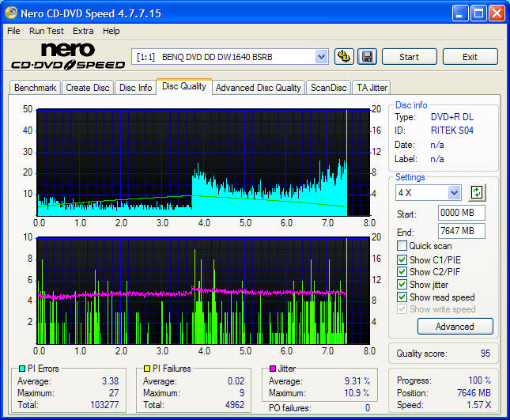Toggle the Show jitter checkbox
Image resolution: width=510 pixels, height=420 pixels.
(402, 285)
